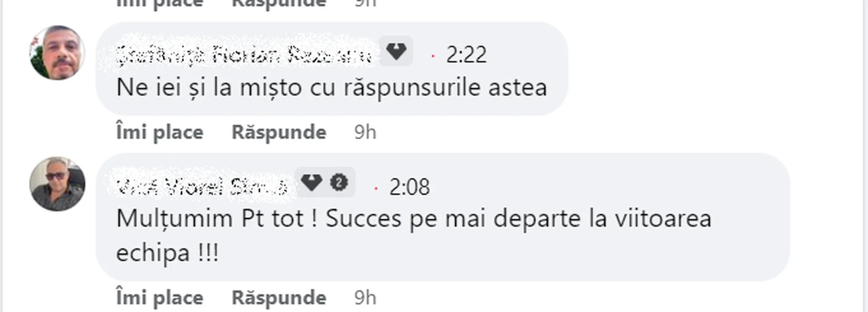The image size is (868, 312).
Task: Click the diamond badge beside the 2:22 timestamp
Action: [396, 52]
